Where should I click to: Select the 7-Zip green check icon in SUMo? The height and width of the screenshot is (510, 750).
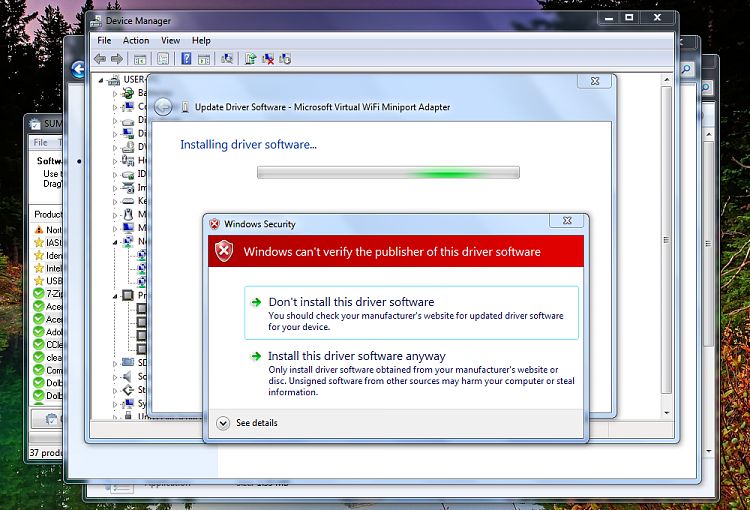[x=39, y=293]
